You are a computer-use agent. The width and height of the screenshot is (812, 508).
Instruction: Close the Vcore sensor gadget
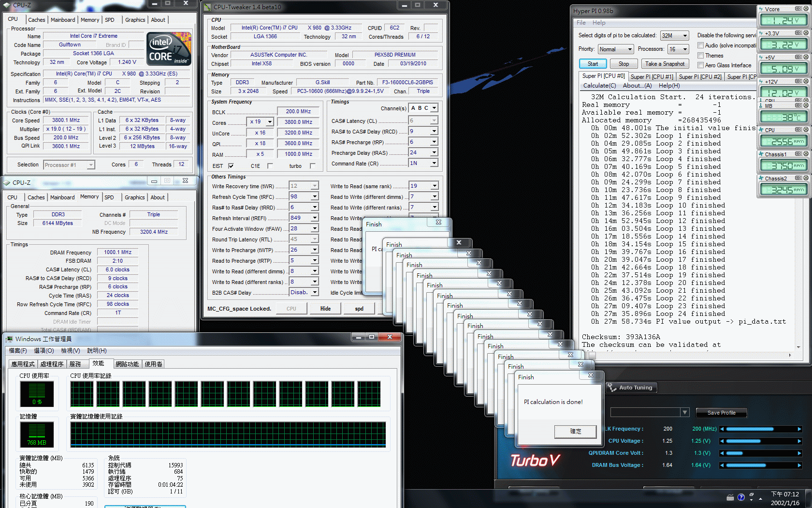point(806,9)
